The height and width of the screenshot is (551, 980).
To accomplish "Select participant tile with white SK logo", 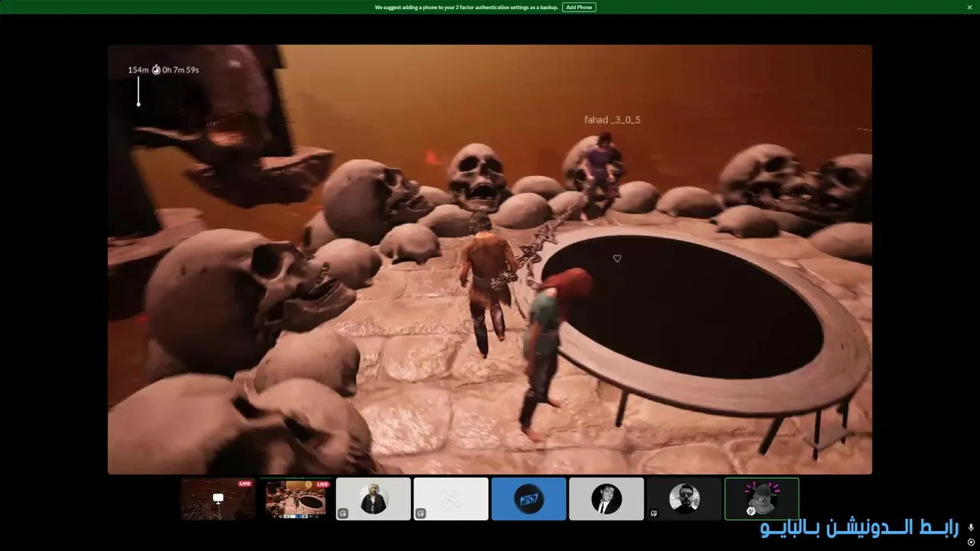I will coord(451,499).
